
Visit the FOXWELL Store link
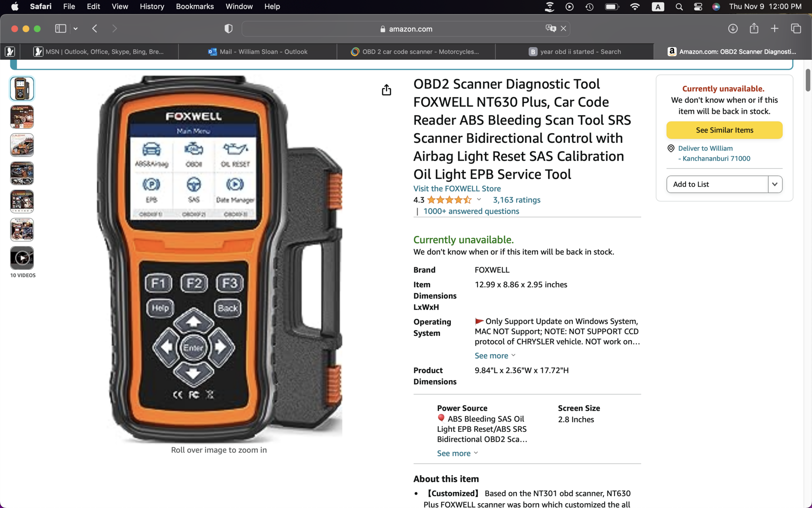pos(457,189)
